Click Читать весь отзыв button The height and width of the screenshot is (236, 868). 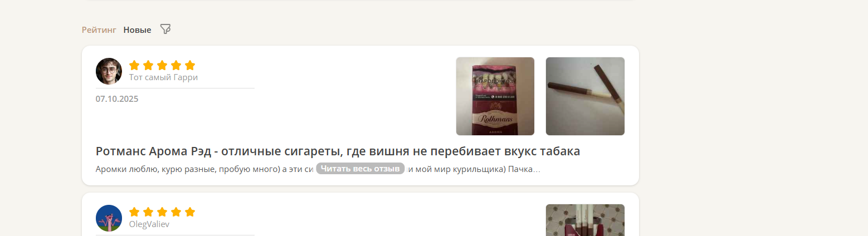pos(360,169)
